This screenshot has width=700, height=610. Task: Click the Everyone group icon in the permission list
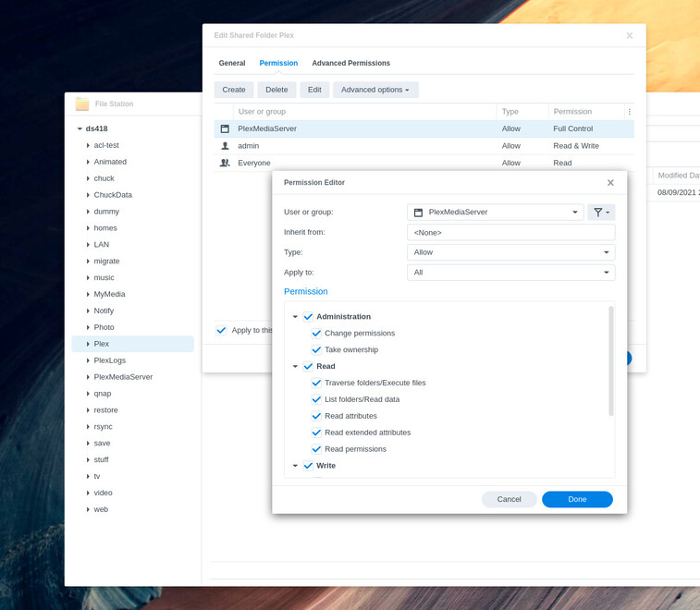coord(225,163)
